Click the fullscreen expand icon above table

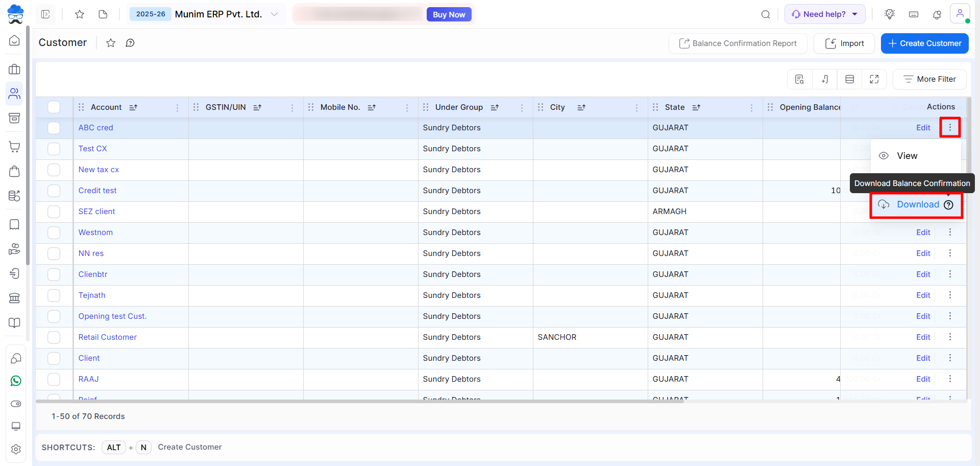[874, 79]
